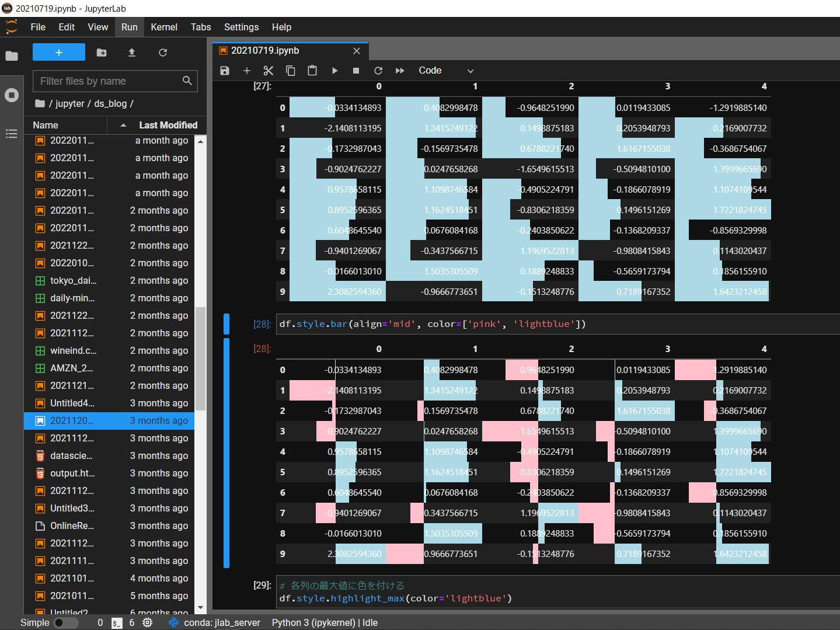Open the Kernel menu

click(x=163, y=27)
